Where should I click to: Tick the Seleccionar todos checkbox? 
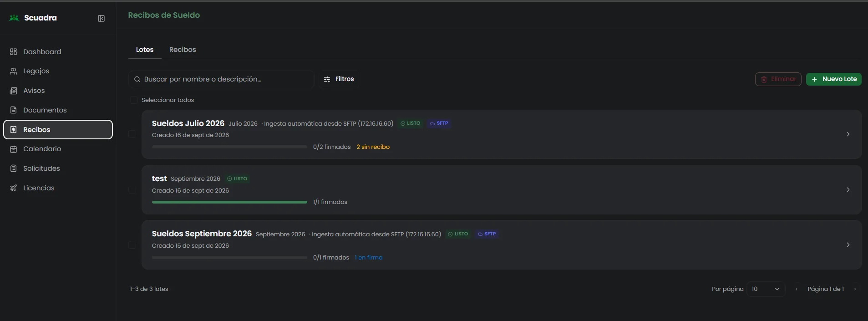coord(134,100)
